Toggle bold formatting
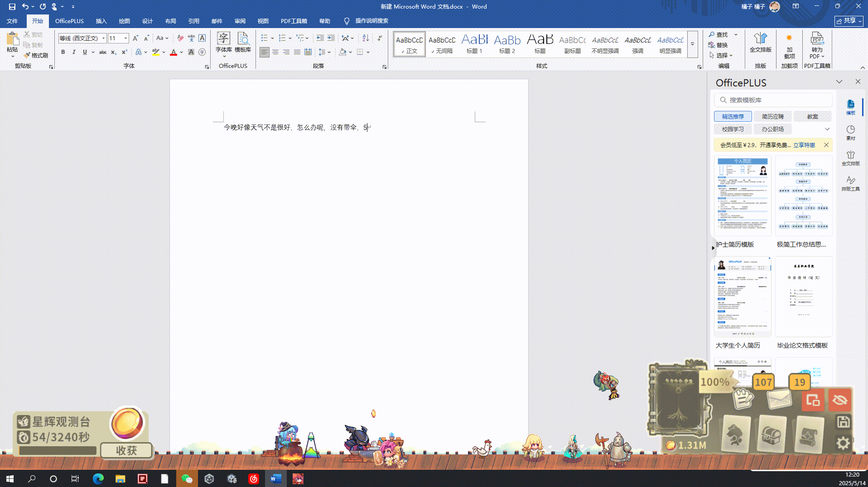Viewport: 868px width, 487px height. pyautogui.click(x=63, y=52)
